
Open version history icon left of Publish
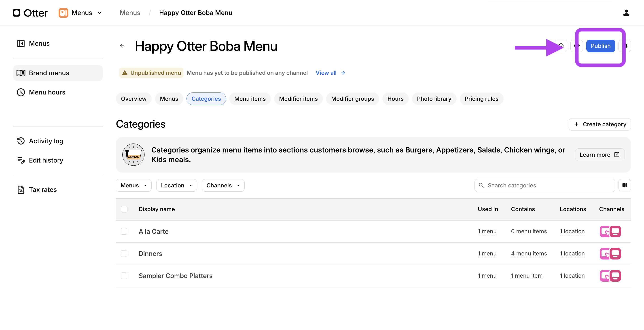coord(561,46)
